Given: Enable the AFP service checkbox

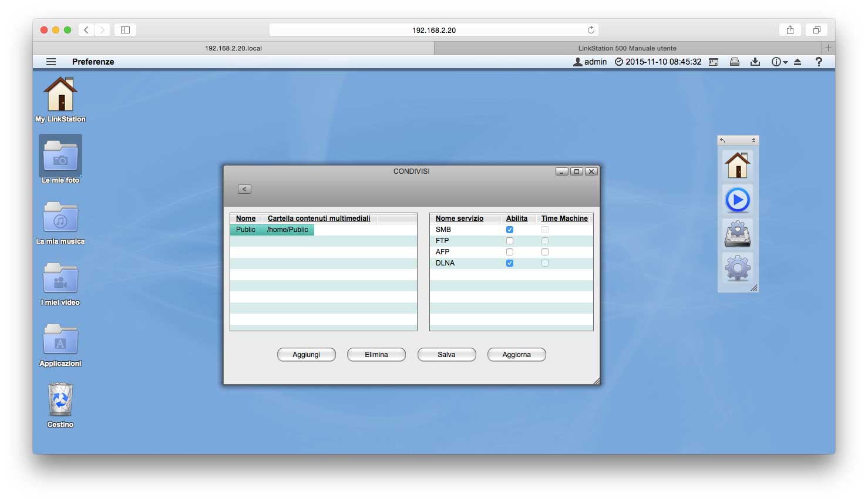Looking at the screenshot, I should coord(510,252).
